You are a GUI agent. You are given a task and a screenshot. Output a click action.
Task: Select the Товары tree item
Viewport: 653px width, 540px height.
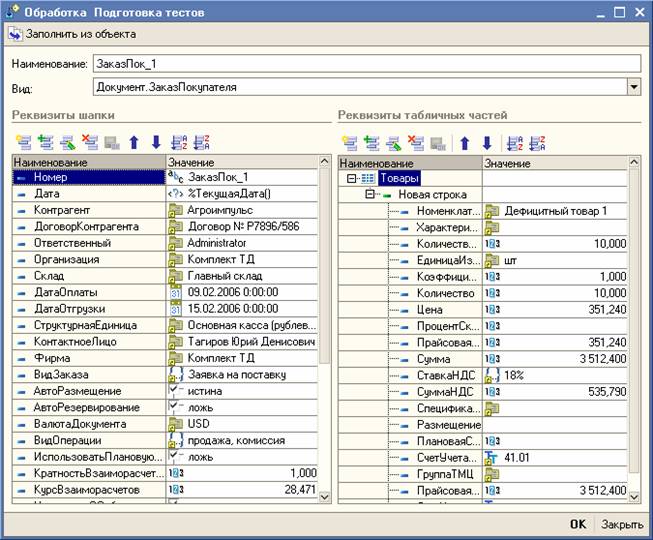[x=399, y=178]
